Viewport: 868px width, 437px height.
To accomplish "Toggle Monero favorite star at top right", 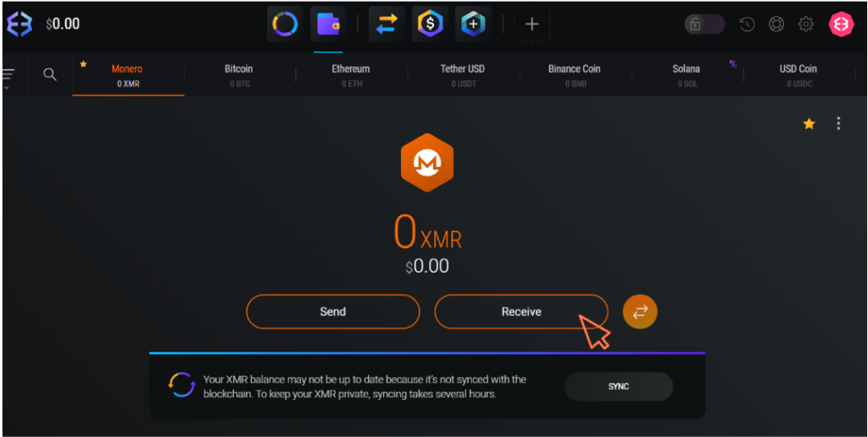I will [809, 124].
